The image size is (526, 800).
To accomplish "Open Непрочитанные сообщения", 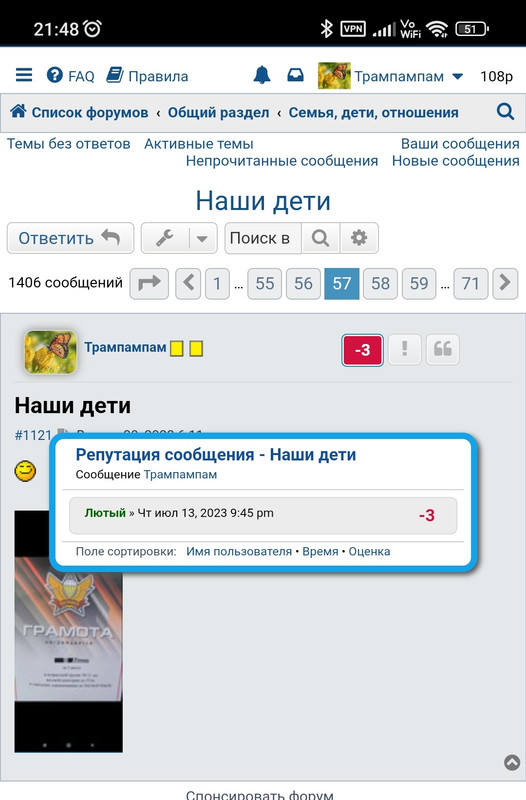I will pyautogui.click(x=282, y=161).
